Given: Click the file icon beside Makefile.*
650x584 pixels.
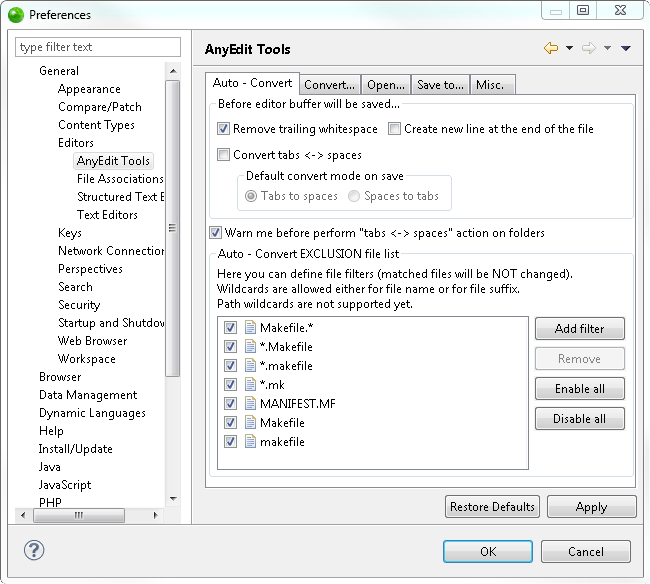Looking at the screenshot, I should click(x=250, y=327).
